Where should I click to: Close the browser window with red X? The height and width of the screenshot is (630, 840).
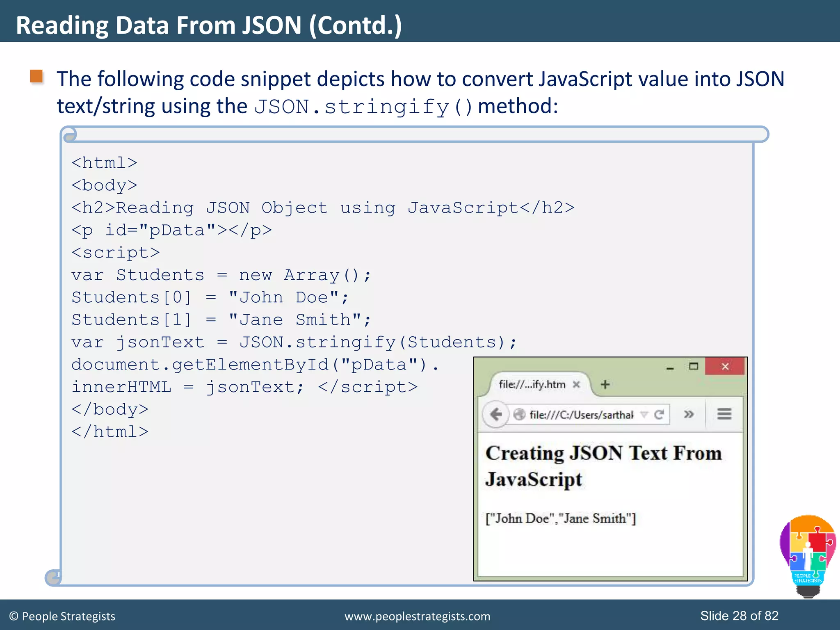tap(725, 366)
